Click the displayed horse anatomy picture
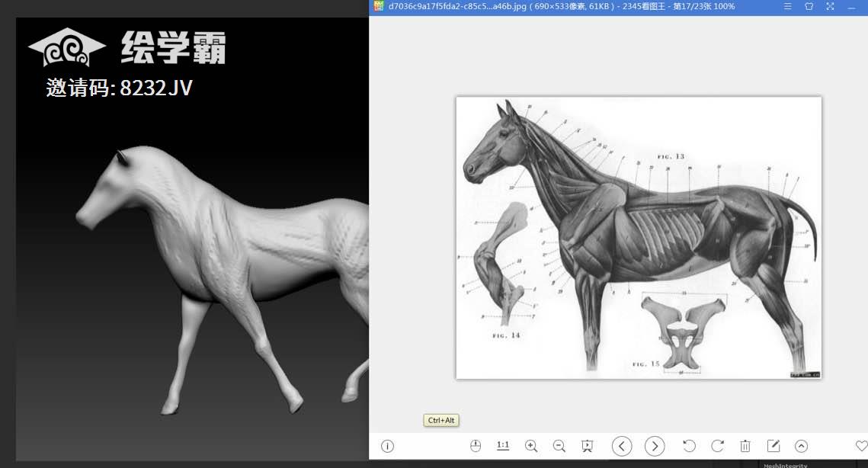The height and width of the screenshot is (468, 868). (x=639, y=238)
